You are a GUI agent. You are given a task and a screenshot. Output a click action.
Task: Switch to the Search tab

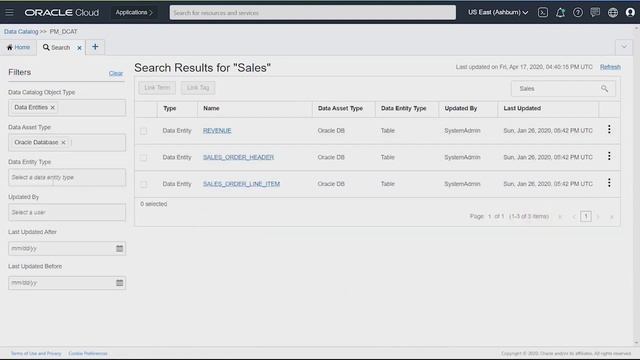pos(57,48)
